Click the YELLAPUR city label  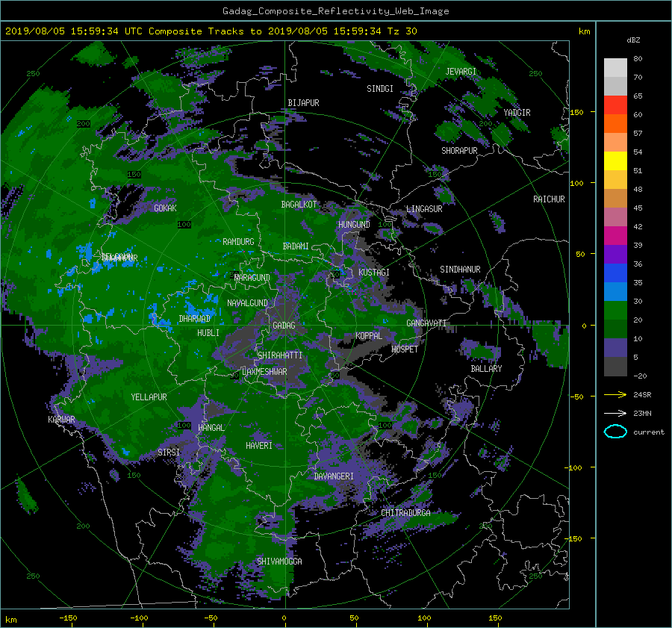pyautogui.click(x=149, y=397)
